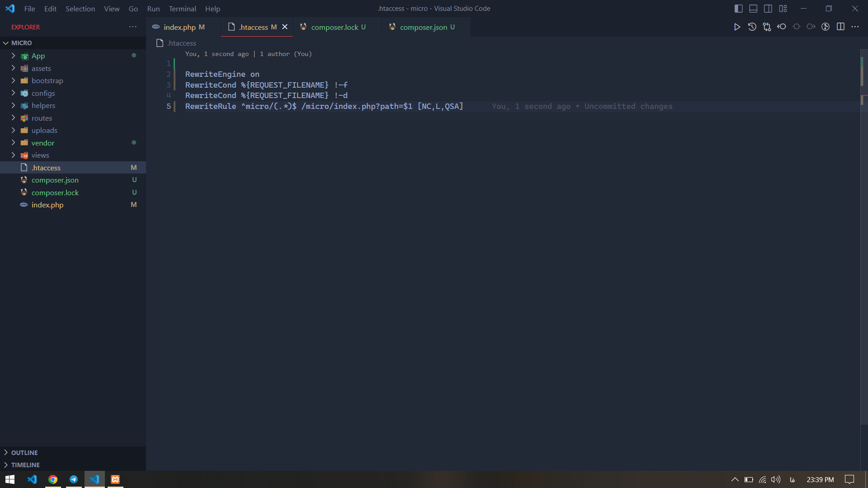The height and width of the screenshot is (488, 868).
Task: Open the Selection menu
Action: [80, 9]
